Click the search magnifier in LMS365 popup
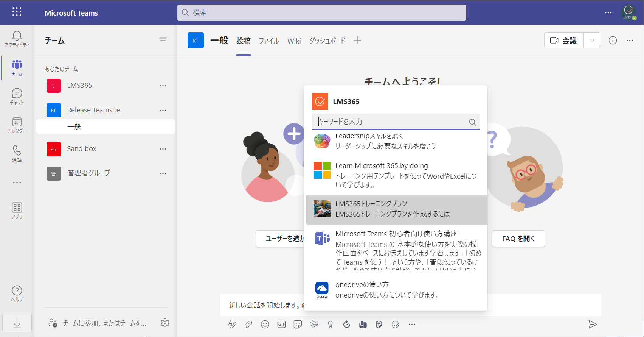 pos(472,122)
